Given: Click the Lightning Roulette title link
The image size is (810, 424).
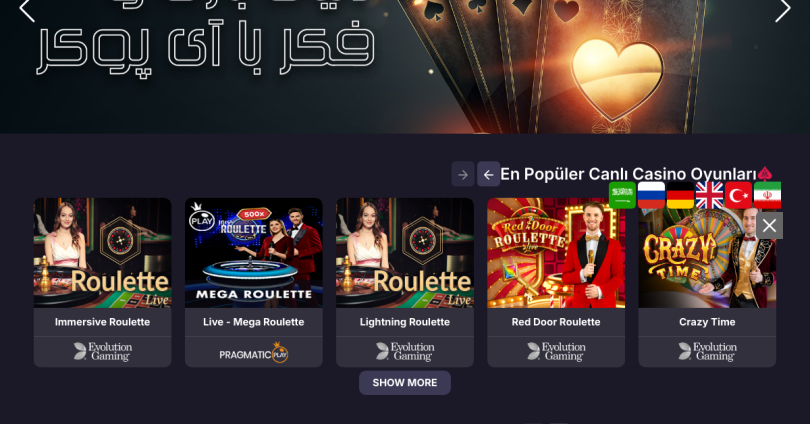Looking at the screenshot, I should point(404,322).
